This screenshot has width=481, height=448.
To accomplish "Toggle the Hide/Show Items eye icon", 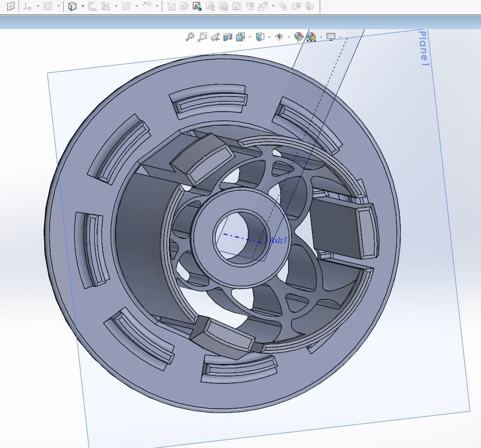I will (x=279, y=37).
